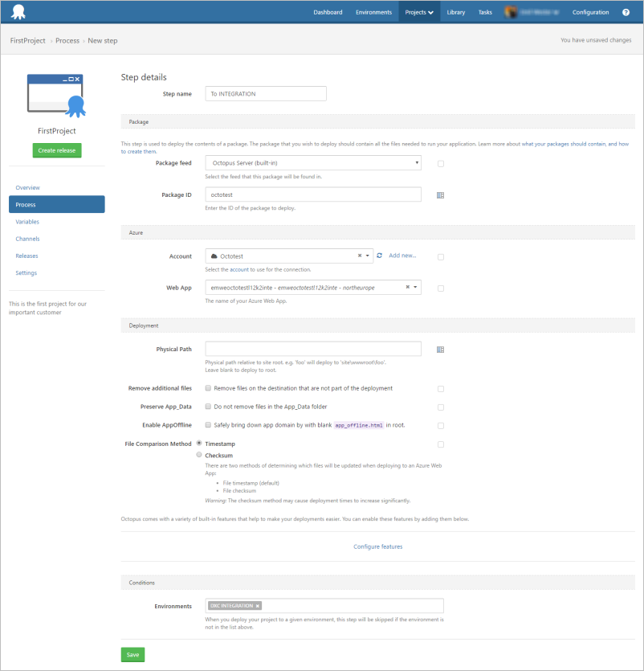Open the Environments top menu
The image size is (644, 671).
point(373,12)
